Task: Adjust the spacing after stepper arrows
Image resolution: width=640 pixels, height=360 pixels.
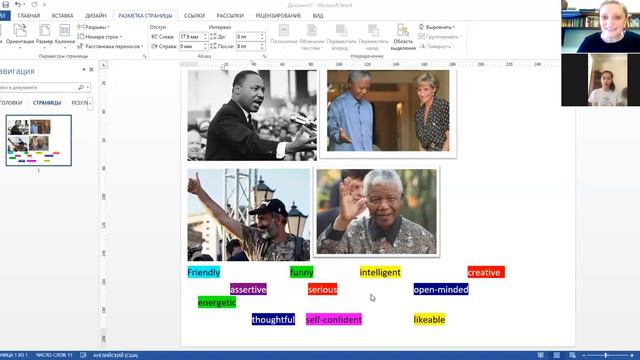Action: 262,46
